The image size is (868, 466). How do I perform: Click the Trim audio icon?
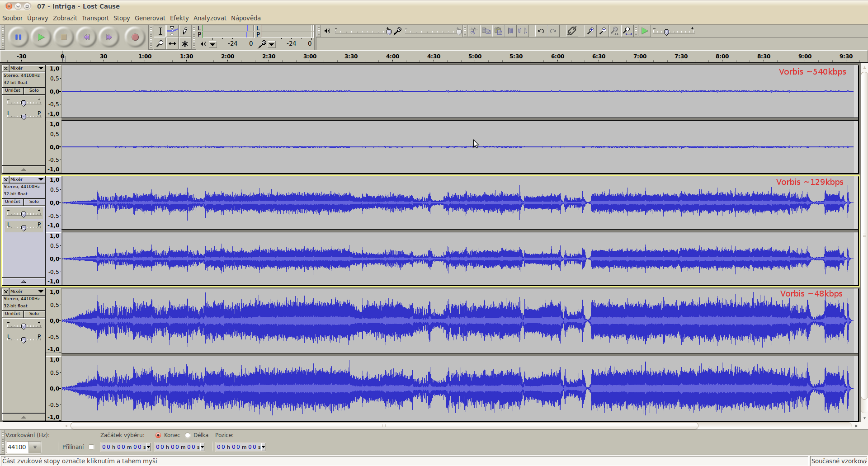tap(510, 31)
